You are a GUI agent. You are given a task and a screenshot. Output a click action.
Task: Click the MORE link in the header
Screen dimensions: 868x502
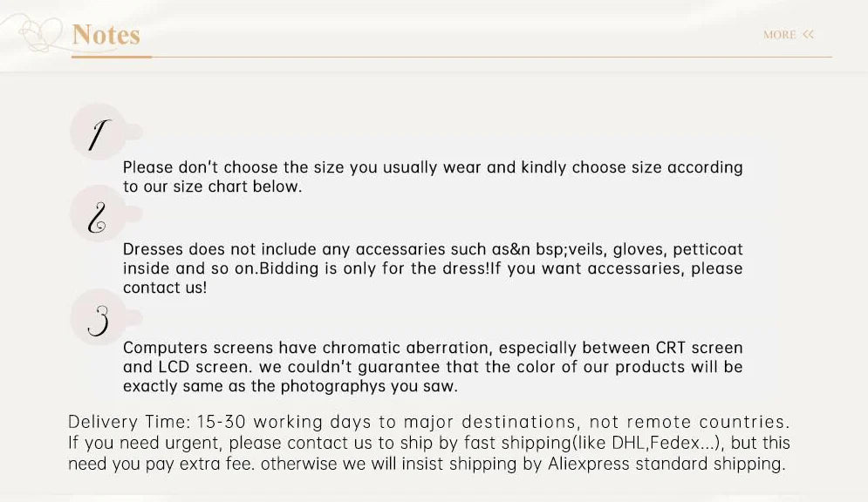[x=779, y=35]
